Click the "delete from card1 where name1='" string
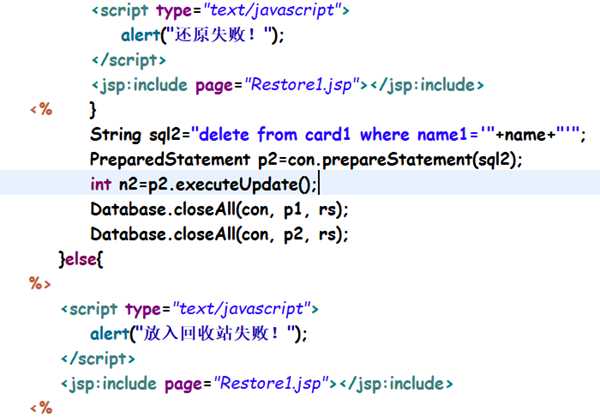Viewport: 600px width, 418px height. click(343, 135)
